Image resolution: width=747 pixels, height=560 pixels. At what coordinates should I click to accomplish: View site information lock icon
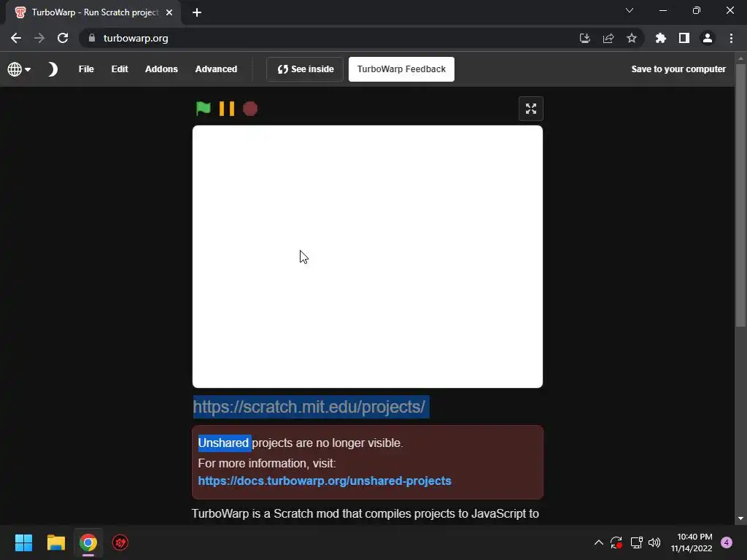coord(92,38)
